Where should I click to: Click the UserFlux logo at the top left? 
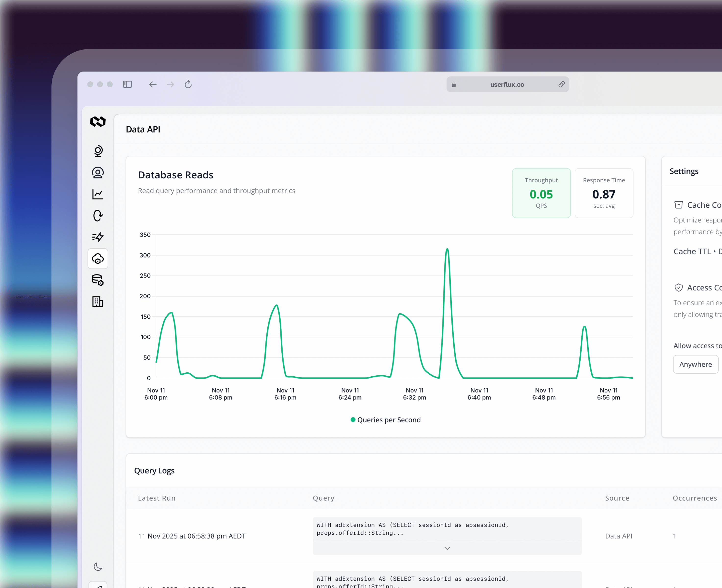(x=98, y=122)
